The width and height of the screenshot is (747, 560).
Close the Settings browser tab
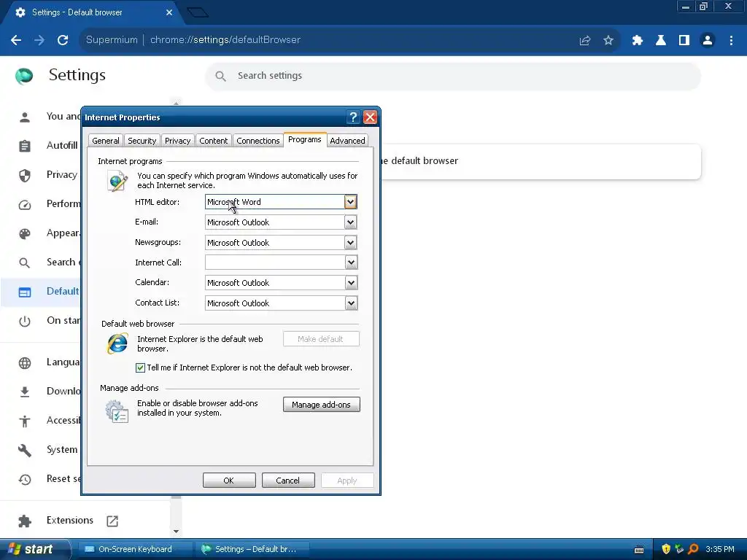169,12
